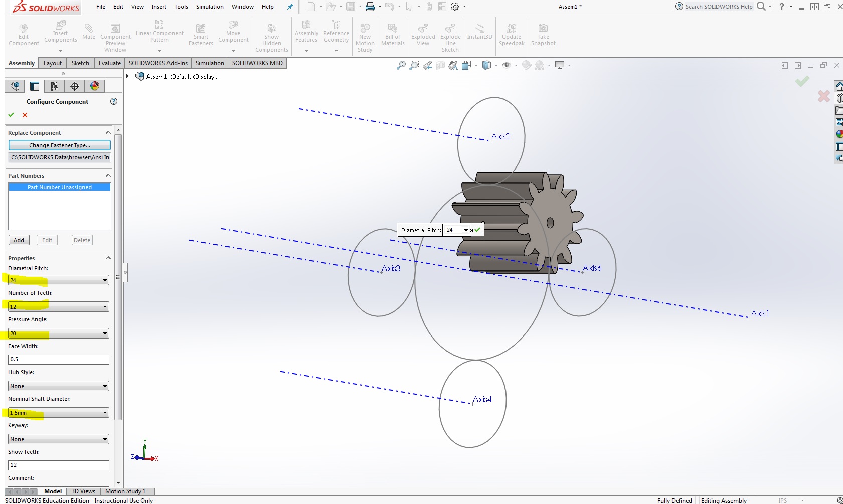Viewport: 843px width, 504px height.
Task: Click the Change Fastener Type button
Action: click(x=59, y=145)
